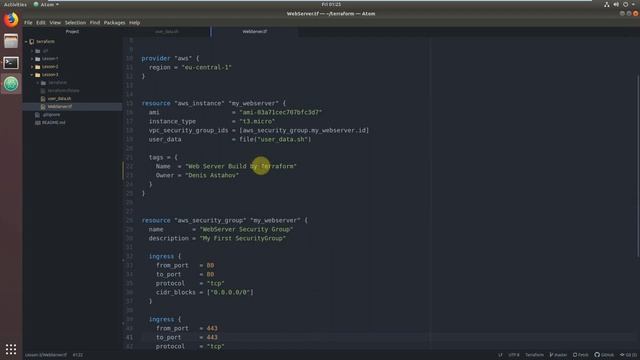
Task: Open the network status icon in top bar
Action: point(607,4)
